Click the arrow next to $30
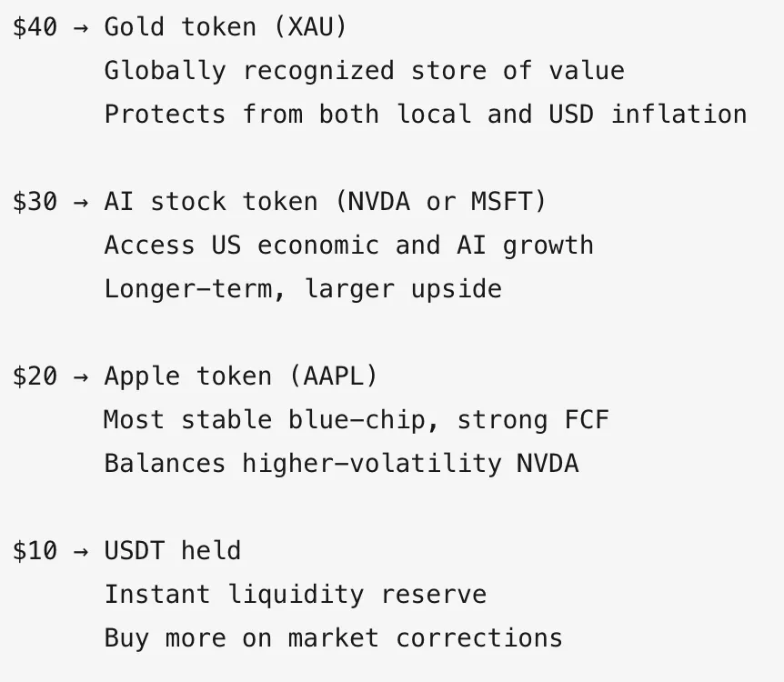The image size is (784, 682). click(x=81, y=203)
